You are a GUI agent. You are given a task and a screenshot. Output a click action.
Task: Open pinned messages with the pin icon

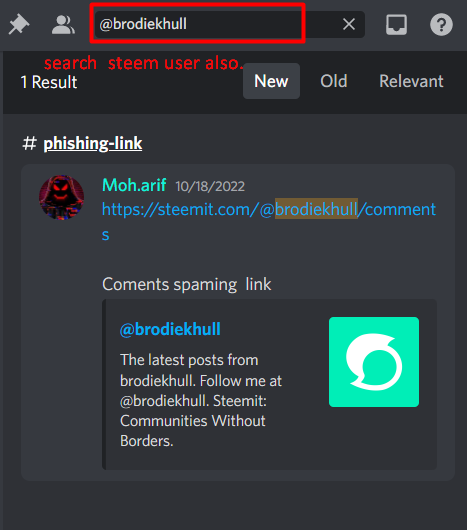click(19, 24)
